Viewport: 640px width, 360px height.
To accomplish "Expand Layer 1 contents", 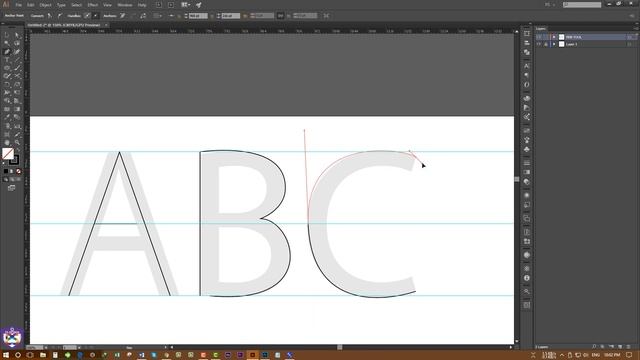I will tap(554, 44).
